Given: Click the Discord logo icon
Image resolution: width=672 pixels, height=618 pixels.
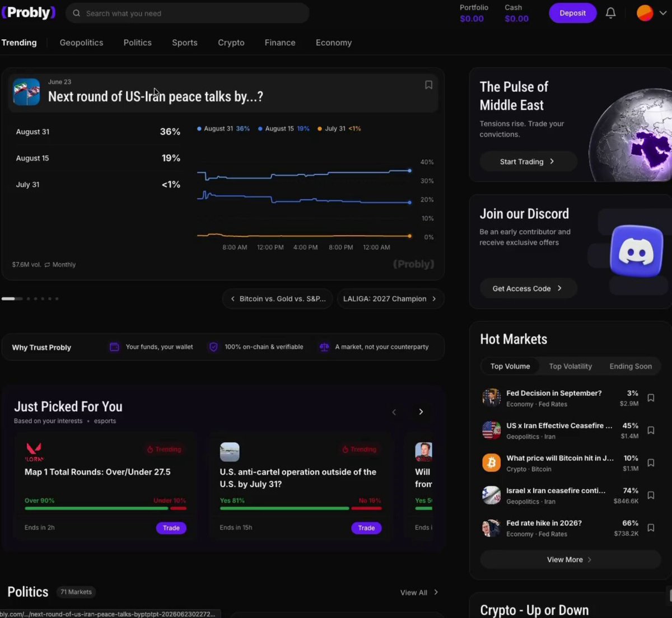Looking at the screenshot, I should [x=637, y=251].
